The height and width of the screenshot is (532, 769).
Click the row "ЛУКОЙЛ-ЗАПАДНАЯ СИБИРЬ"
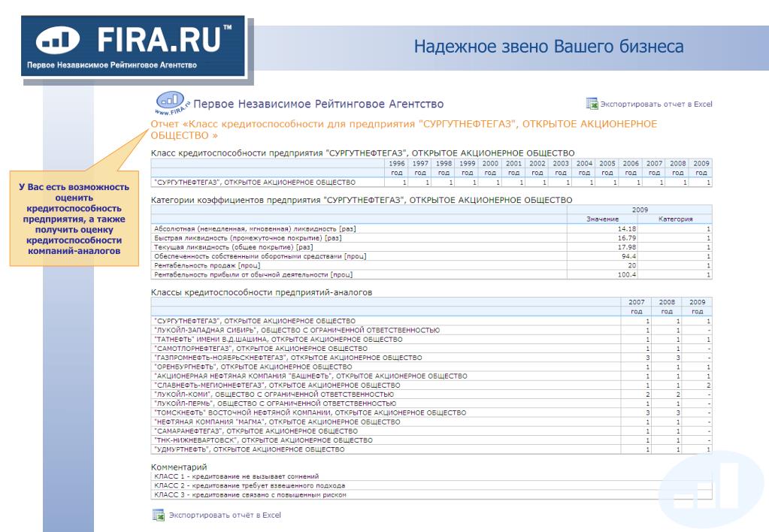pyautogui.click(x=431, y=330)
